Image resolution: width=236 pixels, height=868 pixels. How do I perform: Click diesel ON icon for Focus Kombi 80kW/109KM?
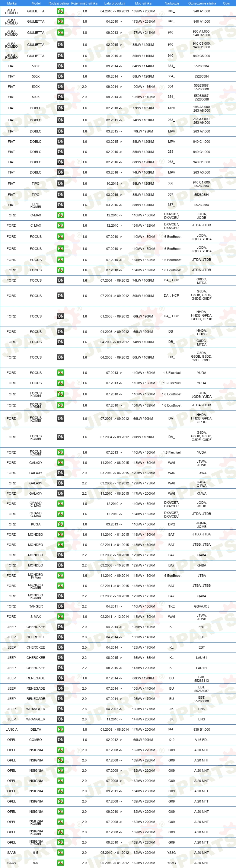(x=61, y=437)
